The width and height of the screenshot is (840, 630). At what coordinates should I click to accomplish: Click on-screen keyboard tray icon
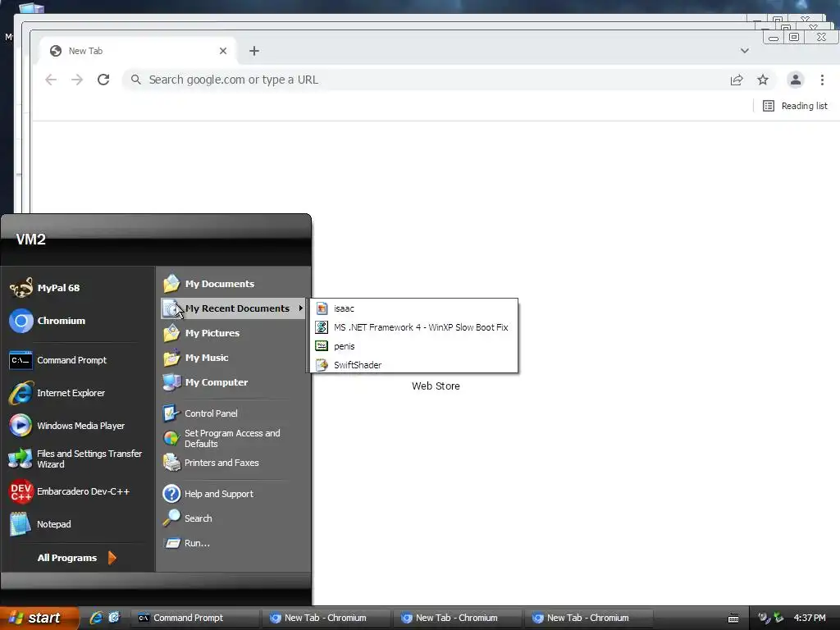coord(733,619)
